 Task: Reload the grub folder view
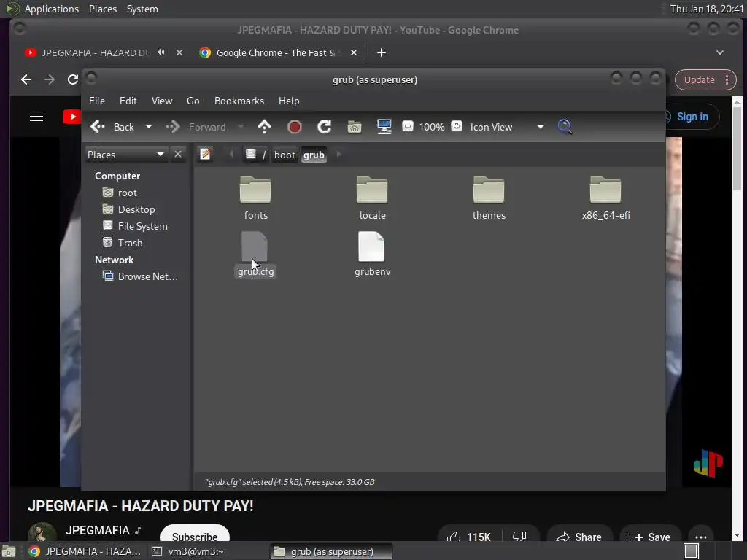coord(325,127)
